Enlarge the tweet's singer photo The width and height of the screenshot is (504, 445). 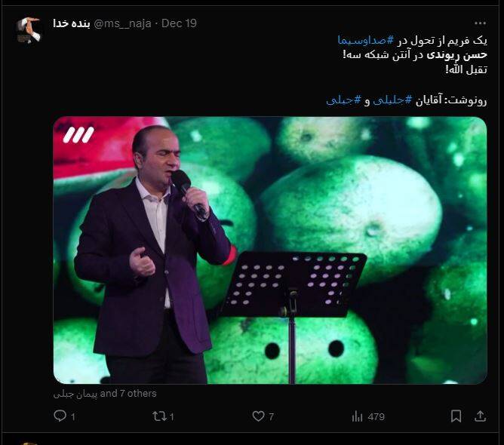click(x=270, y=250)
